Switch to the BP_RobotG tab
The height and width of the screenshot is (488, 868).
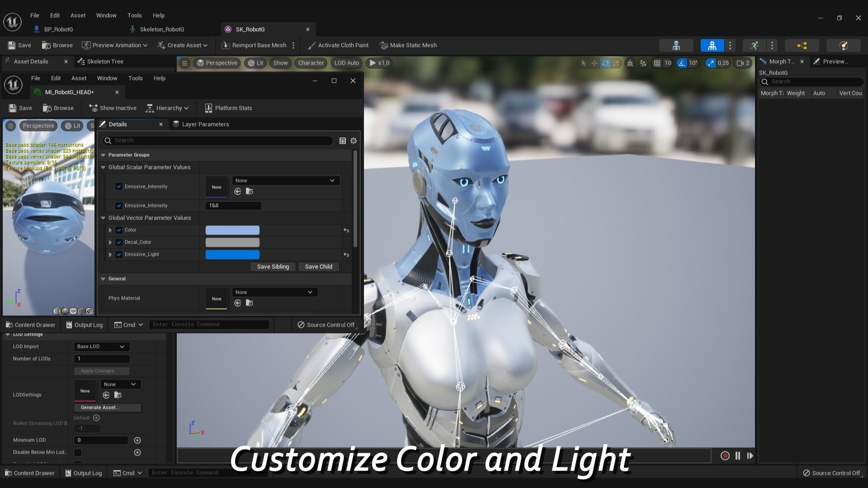[x=58, y=29]
